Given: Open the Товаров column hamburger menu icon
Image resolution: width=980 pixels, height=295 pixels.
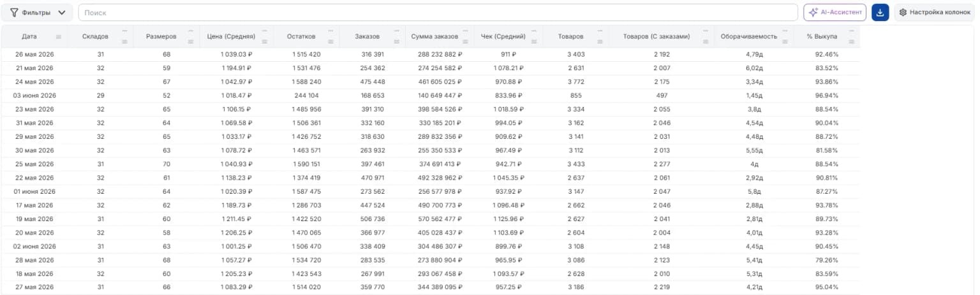Looking at the screenshot, I should pos(601,42).
